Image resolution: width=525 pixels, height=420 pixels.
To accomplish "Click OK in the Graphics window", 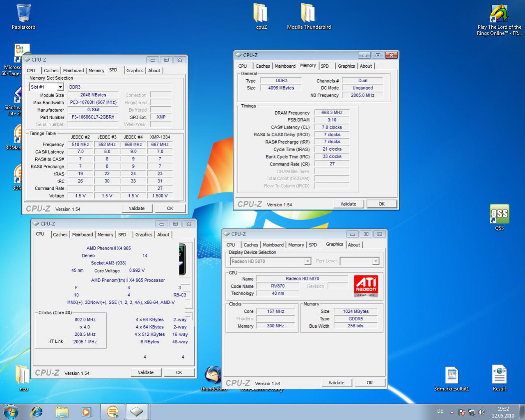I will point(369,383).
